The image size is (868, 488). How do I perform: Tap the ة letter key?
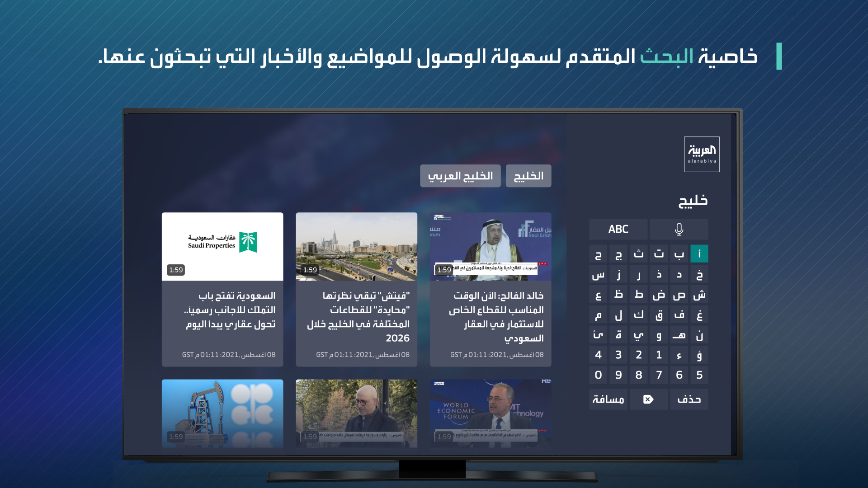[618, 335]
